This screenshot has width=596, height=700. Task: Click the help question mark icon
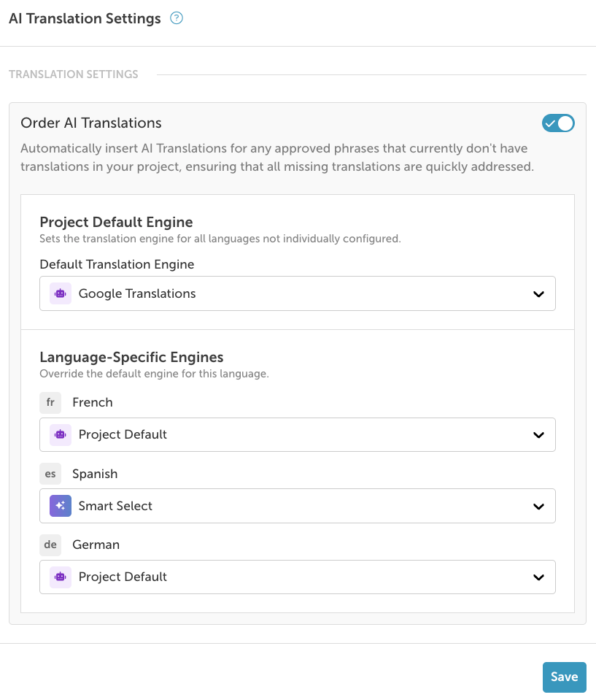point(176,19)
